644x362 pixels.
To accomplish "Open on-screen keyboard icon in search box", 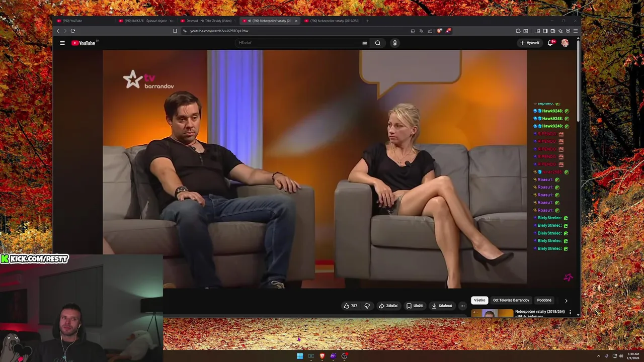I will (365, 43).
